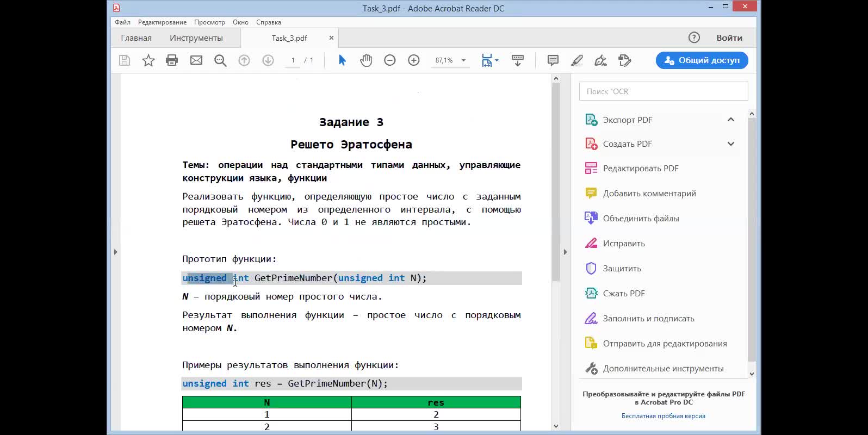Screen dimensions: 868x435
Task: Select the highlight text pen icon
Action: (577, 60)
